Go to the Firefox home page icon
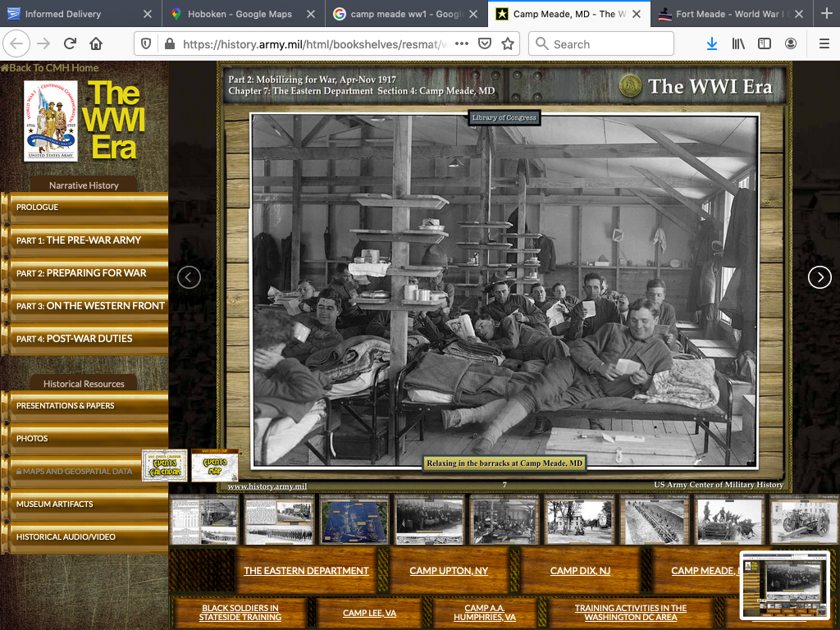Image resolution: width=840 pixels, height=630 pixels. click(x=96, y=43)
